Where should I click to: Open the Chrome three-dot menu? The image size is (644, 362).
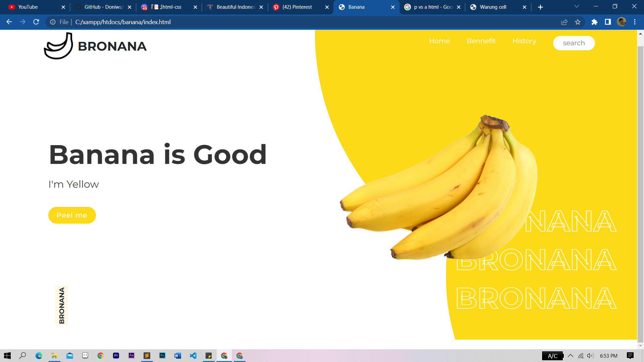pyautogui.click(x=635, y=22)
